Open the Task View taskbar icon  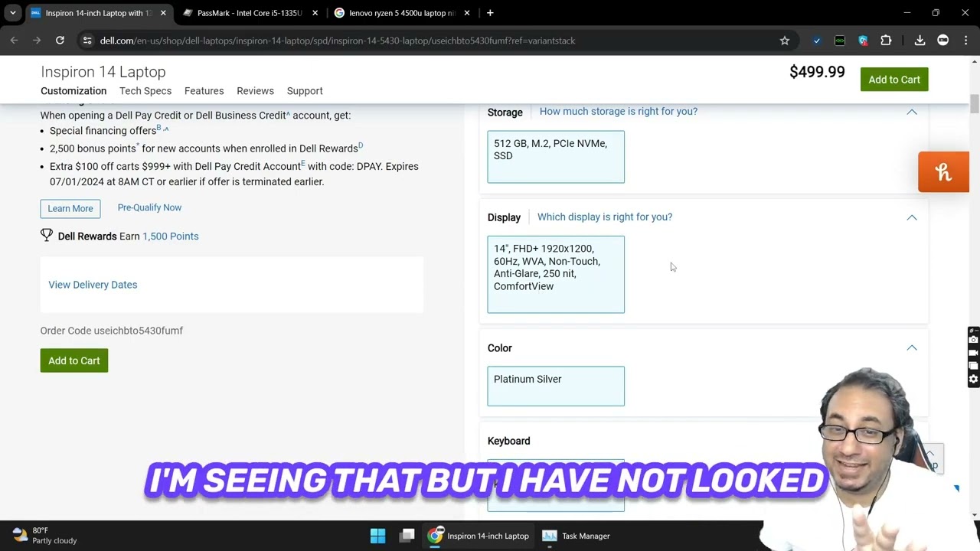(407, 536)
